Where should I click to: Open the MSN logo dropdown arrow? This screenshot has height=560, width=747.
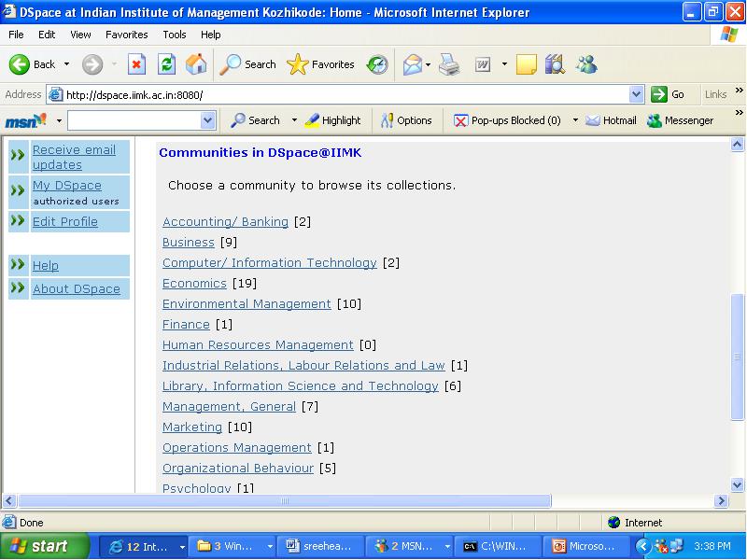tap(59, 120)
